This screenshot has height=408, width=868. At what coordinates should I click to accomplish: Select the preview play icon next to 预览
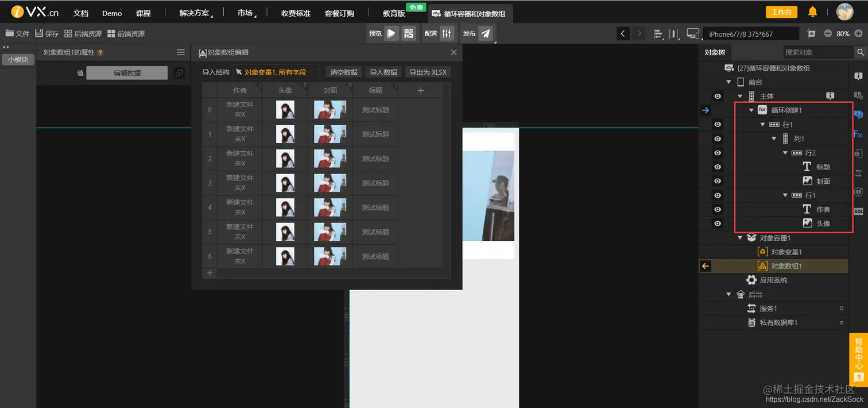392,33
